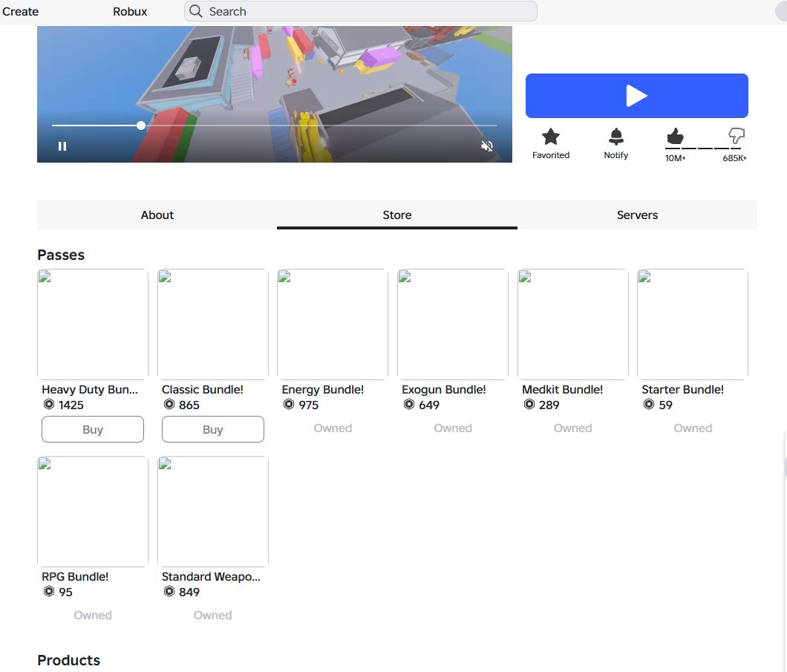Screen dimensions: 787x672
Task: Click the Energy Bundle! title link
Action: (323, 389)
